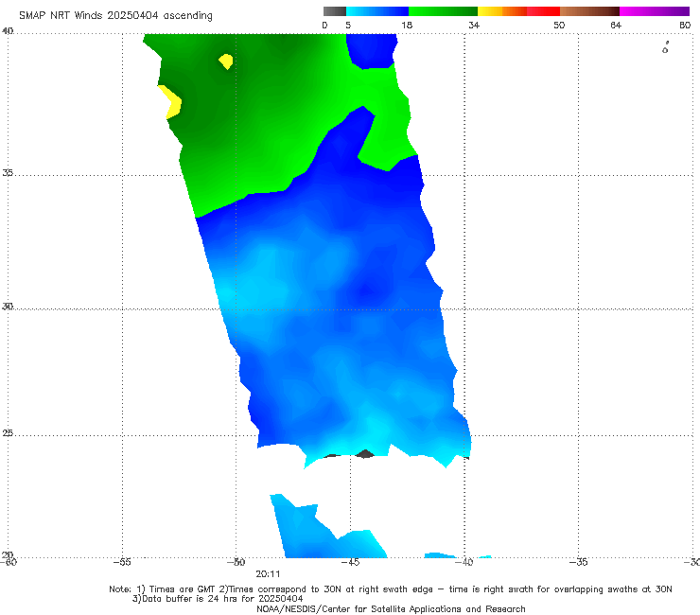Click the "18" label under the color bar
The height and width of the screenshot is (615, 700).
[x=407, y=25]
